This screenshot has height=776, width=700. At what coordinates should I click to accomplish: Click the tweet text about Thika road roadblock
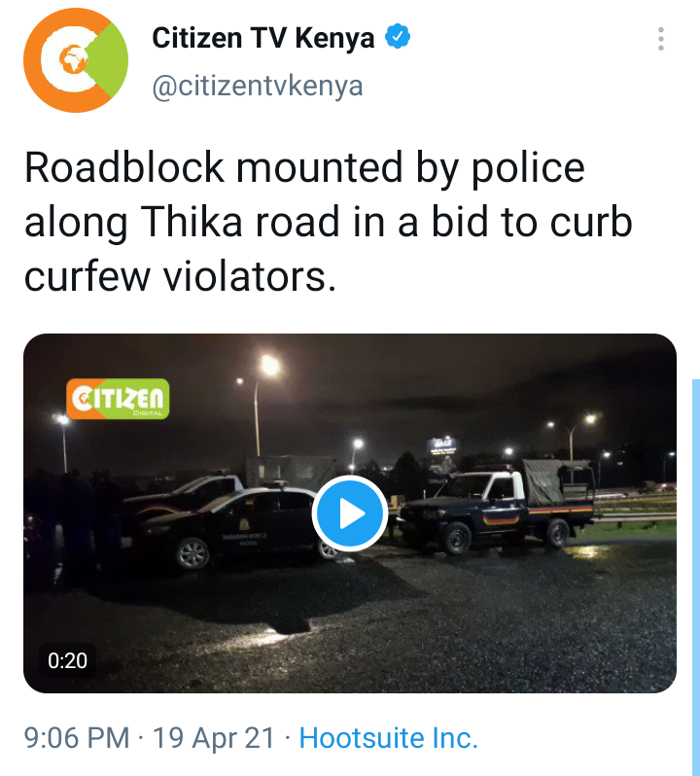(x=328, y=222)
